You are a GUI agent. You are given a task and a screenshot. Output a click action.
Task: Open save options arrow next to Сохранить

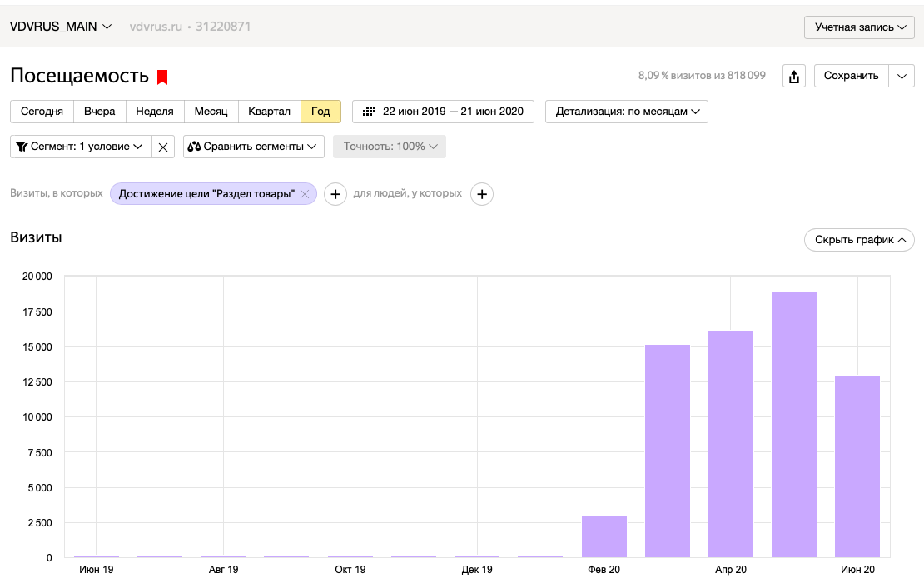pyautogui.click(x=902, y=76)
